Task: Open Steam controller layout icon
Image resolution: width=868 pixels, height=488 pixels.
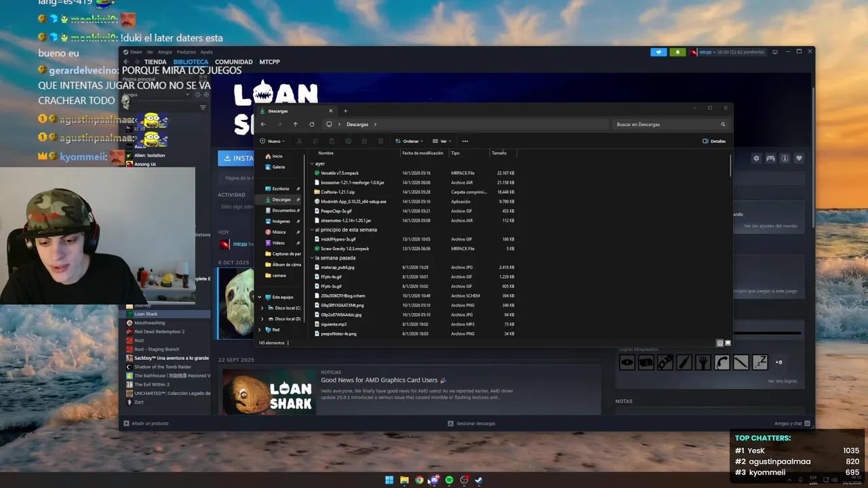Action: click(770, 158)
